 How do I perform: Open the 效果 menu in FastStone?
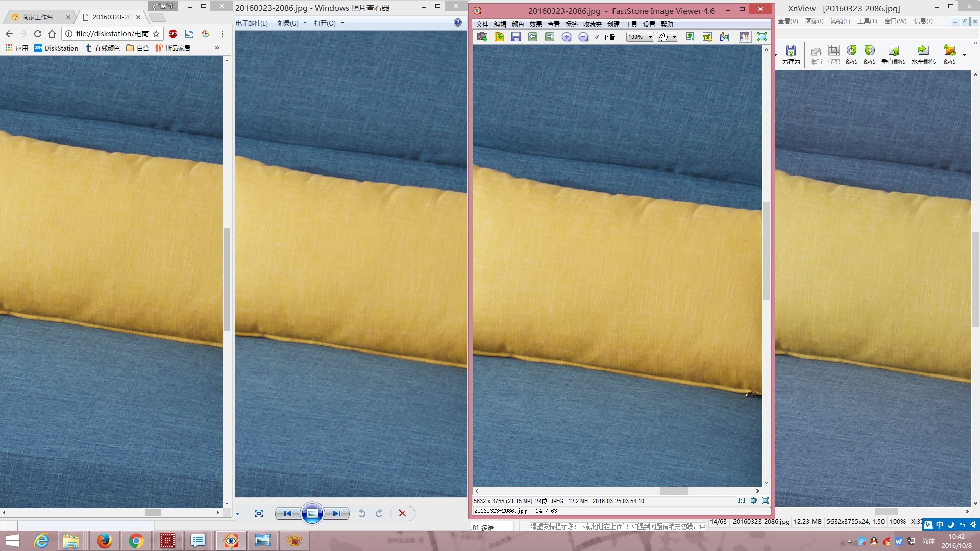tap(535, 24)
